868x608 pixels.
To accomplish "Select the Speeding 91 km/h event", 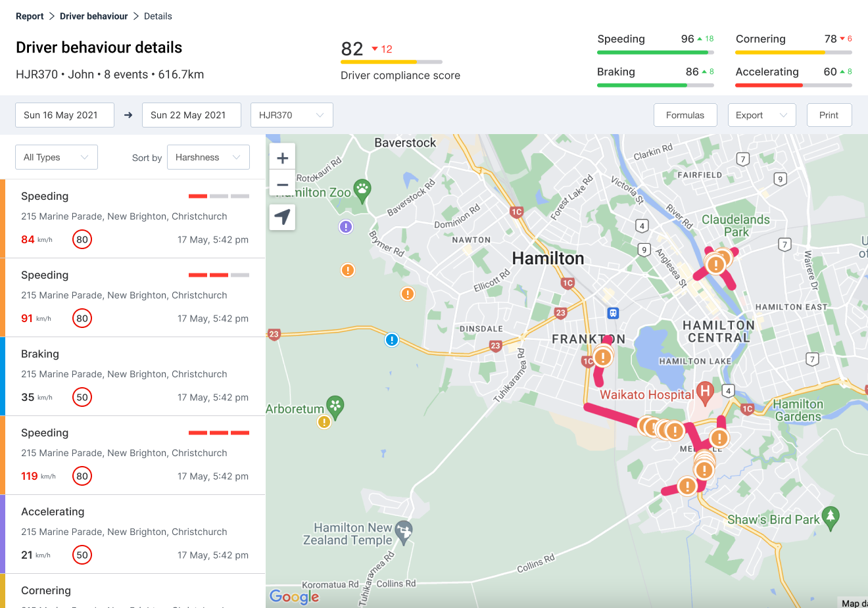I will click(x=133, y=298).
